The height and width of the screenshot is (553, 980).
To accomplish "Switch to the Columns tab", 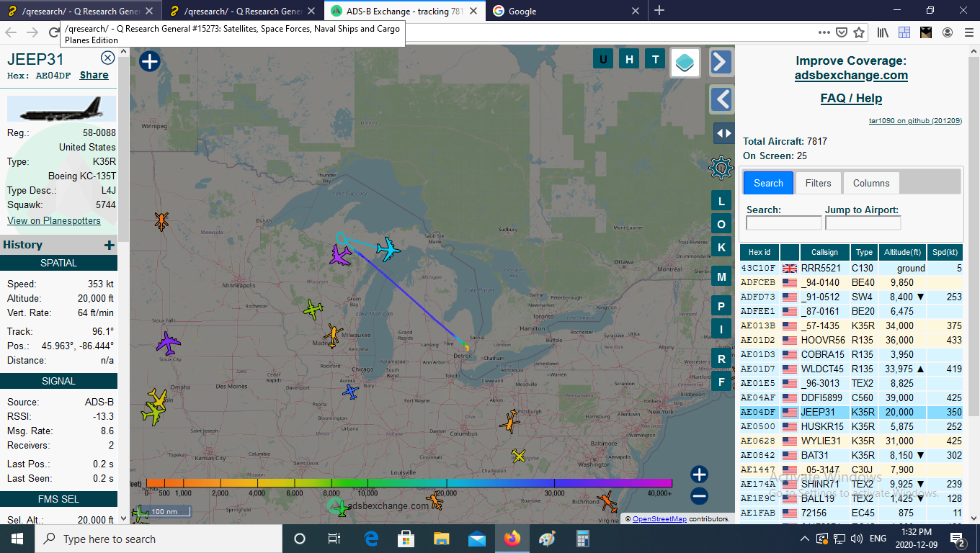I will point(870,183).
